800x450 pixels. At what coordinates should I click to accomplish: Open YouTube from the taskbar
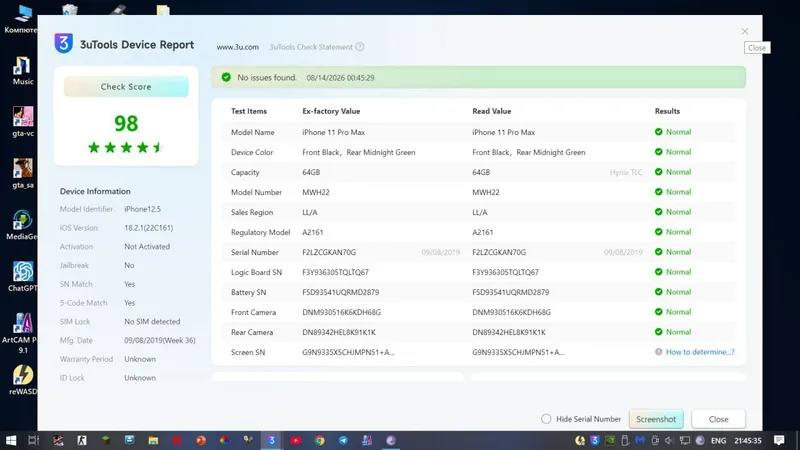tap(295, 440)
